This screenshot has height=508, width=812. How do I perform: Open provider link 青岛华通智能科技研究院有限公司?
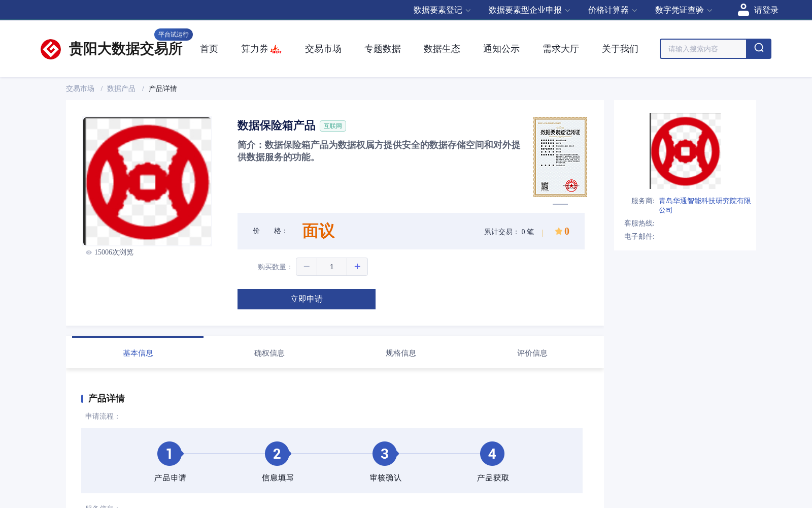[x=704, y=205]
